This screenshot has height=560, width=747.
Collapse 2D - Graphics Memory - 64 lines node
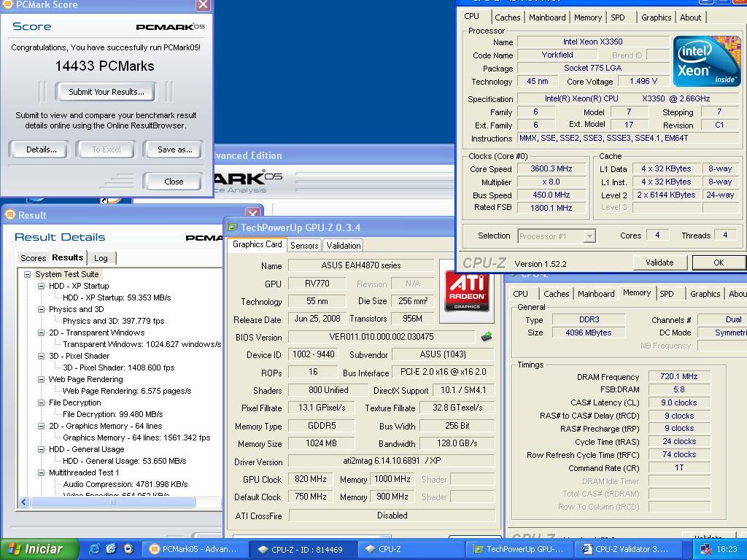[x=41, y=426]
